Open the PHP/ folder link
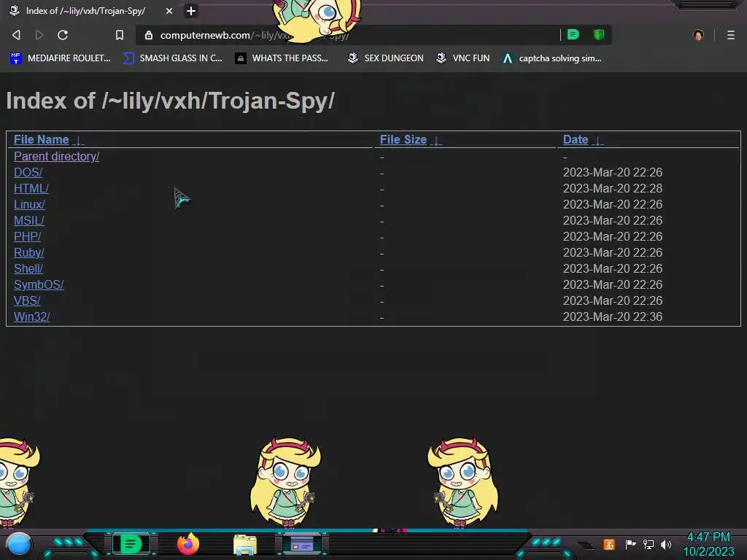This screenshot has height=560, width=747. 27,237
